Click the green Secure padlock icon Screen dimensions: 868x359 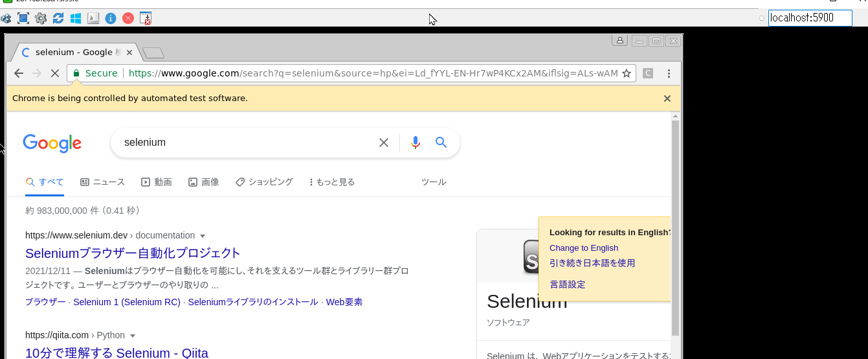[x=76, y=73]
